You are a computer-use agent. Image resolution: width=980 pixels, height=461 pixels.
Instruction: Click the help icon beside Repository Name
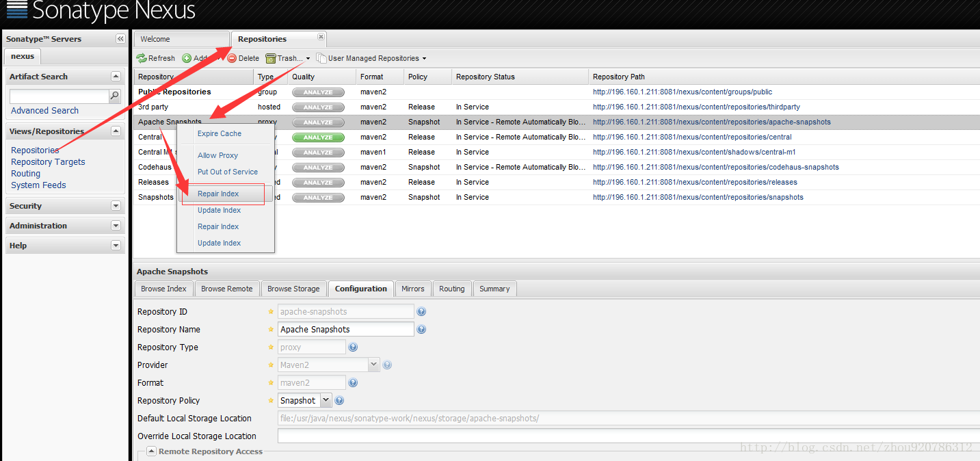(421, 329)
